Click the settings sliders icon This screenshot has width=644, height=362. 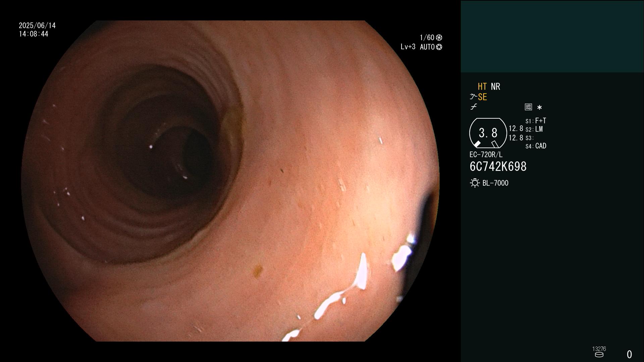(x=528, y=107)
